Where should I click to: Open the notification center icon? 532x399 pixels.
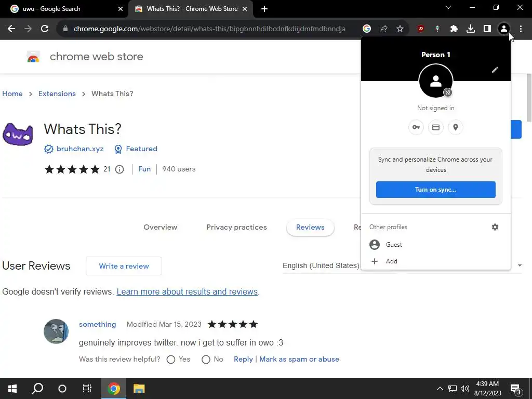[x=516, y=389]
